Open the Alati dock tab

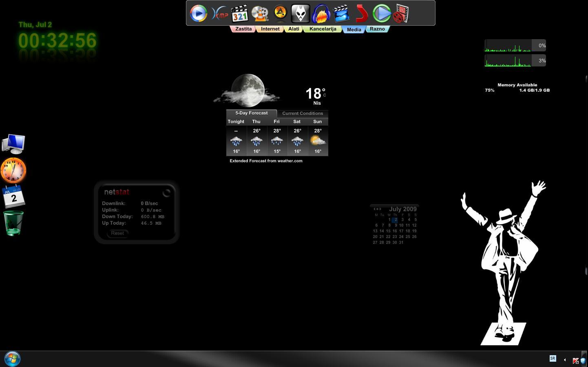click(294, 29)
